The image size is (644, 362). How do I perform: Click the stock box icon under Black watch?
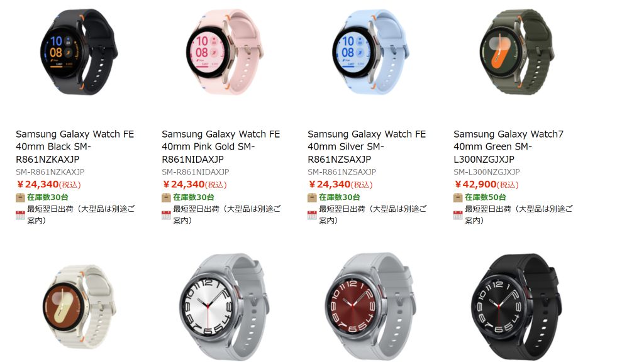click(20, 197)
